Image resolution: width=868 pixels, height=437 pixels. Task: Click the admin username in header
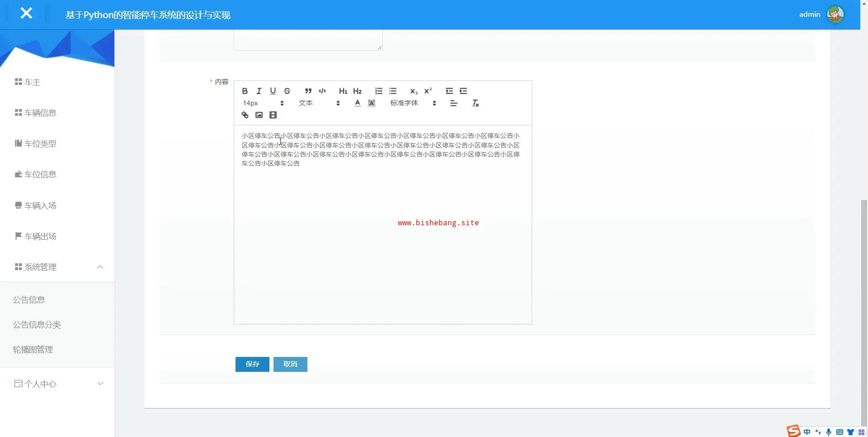click(x=810, y=14)
